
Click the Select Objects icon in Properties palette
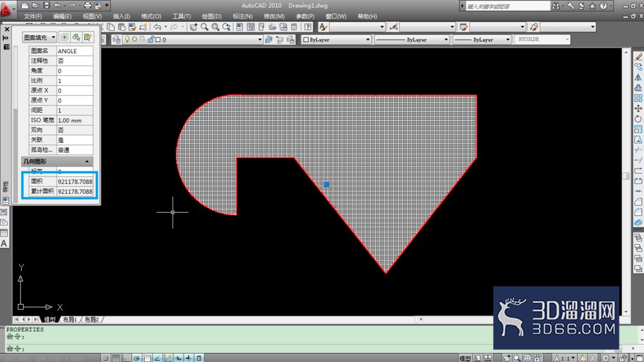[76, 37]
